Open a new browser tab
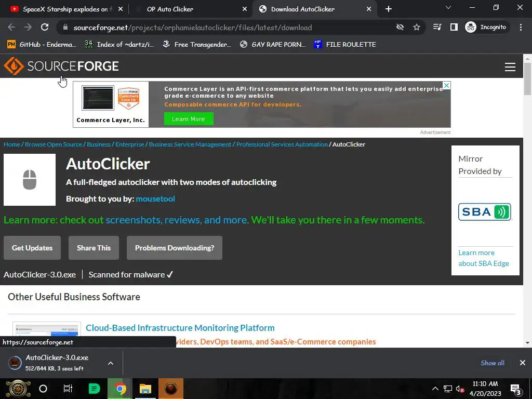Viewport: 532px width, 399px height. (389, 9)
